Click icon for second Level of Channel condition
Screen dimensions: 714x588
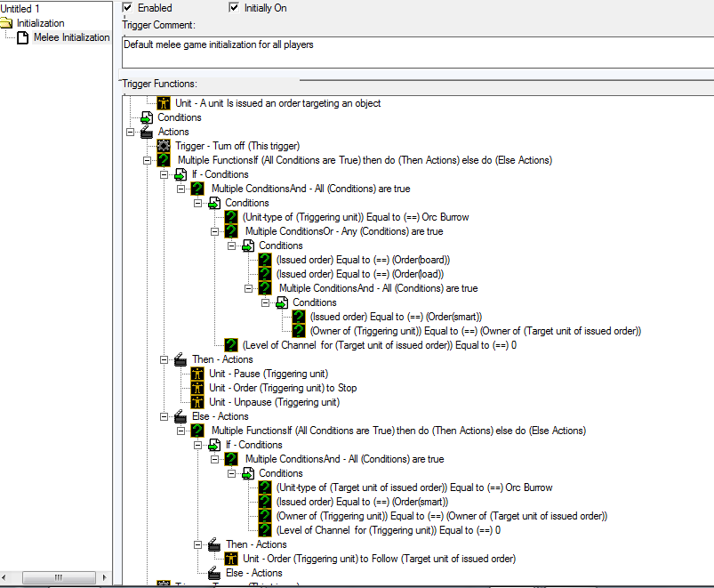(x=265, y=530)
